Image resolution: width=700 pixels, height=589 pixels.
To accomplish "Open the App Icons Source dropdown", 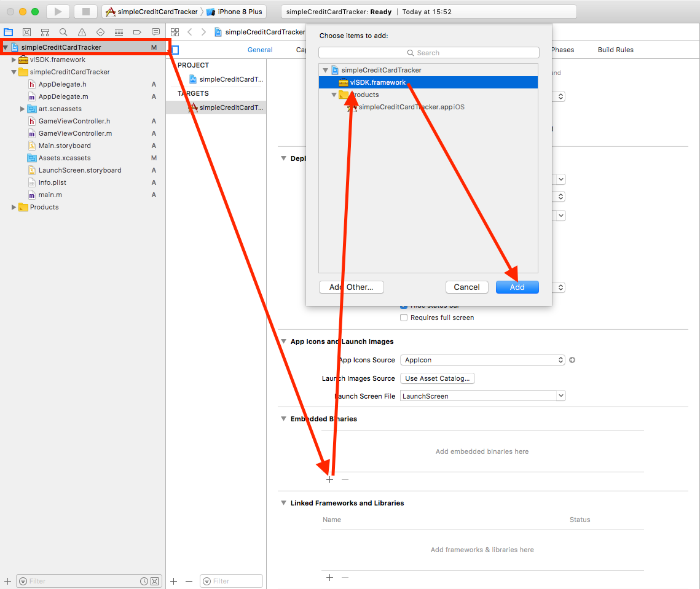I will tap(482, 360).
